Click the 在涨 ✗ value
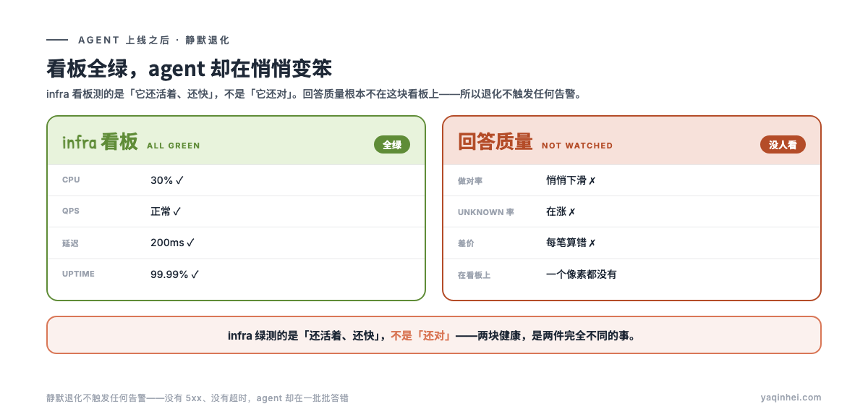868x420 pixels. click(x=561, y=211)
